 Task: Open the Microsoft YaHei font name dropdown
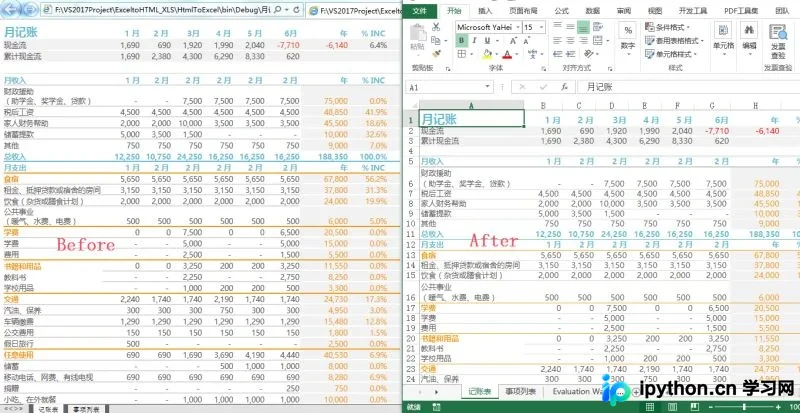point(518,27)
